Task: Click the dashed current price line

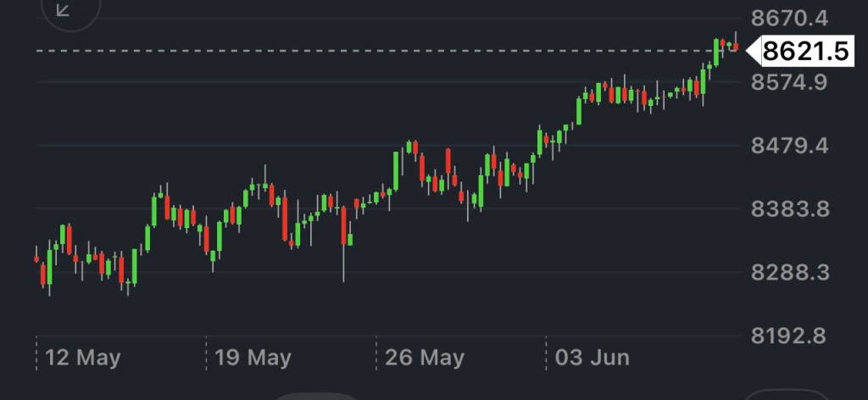Action: 339,51
